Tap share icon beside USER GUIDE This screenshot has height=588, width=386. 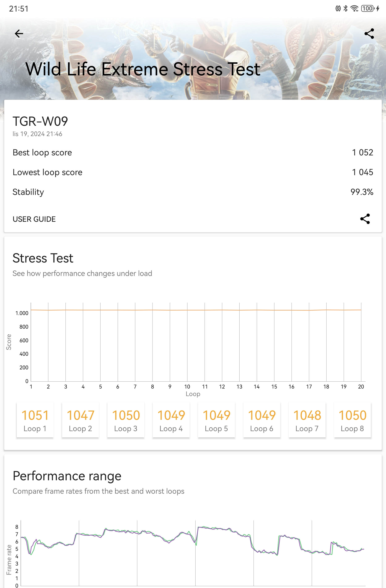(365, 219)
